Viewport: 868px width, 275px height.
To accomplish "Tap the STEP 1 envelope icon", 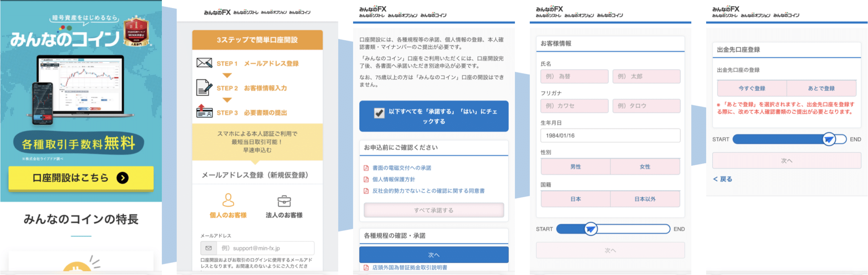I will (204, 63).
